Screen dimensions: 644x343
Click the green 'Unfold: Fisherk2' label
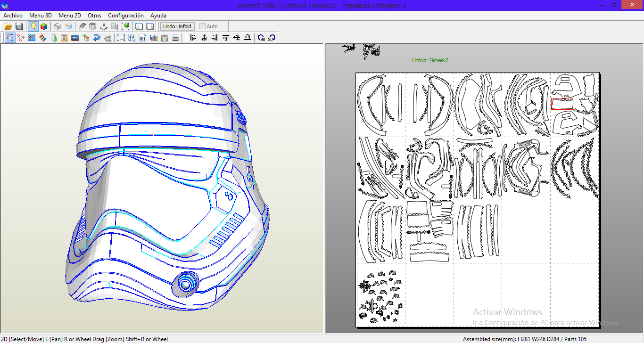430,60
